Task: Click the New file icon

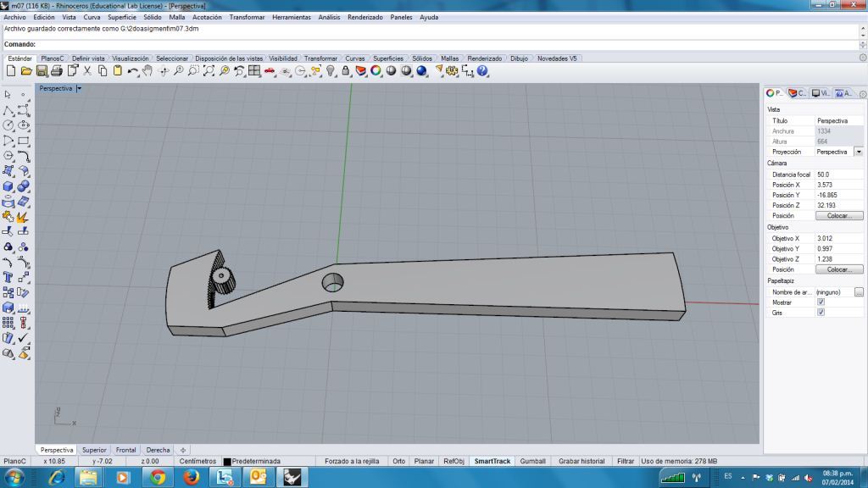Action: pos(11,71)
